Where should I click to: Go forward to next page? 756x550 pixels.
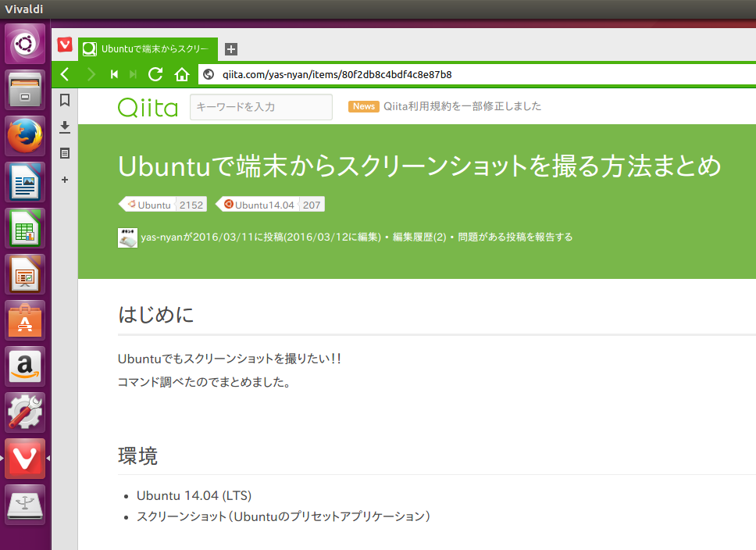click(x=91, y=74)
